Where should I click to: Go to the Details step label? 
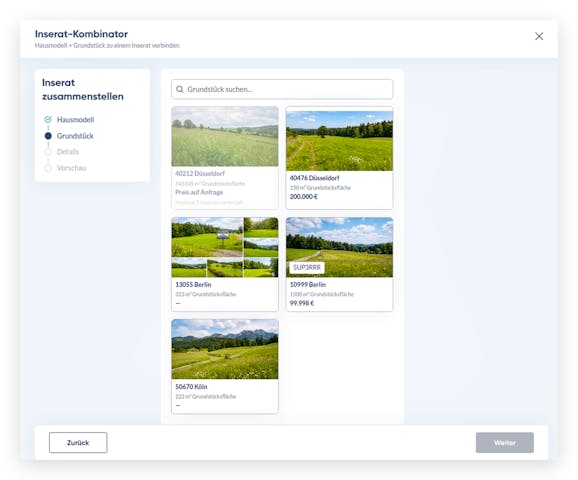[68, 152]
